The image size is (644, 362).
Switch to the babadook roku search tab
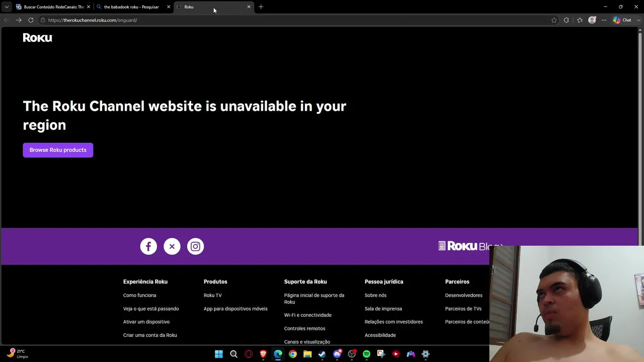point(134,7)
